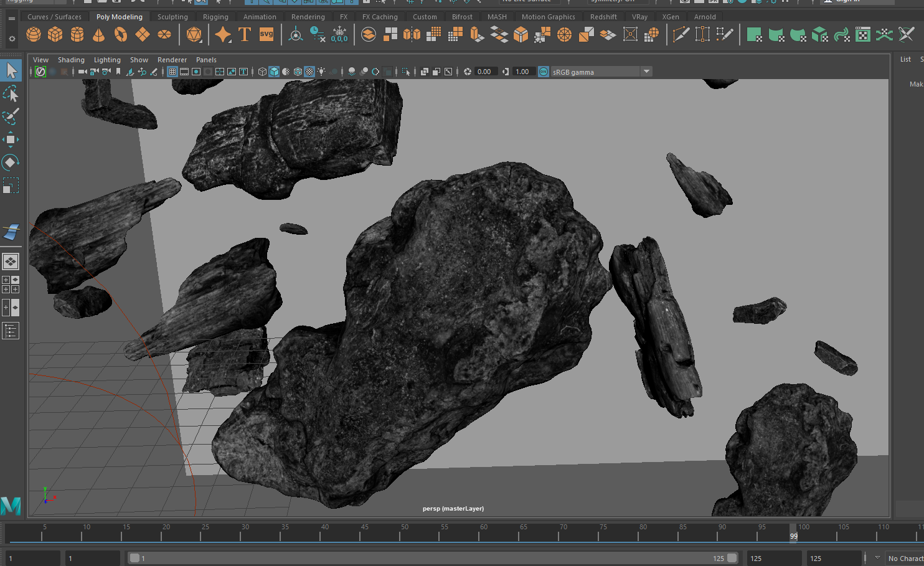Viewport: 924px width, 566px height.
Task: Toggle wireframe on shaded mode
Action: 298,72
